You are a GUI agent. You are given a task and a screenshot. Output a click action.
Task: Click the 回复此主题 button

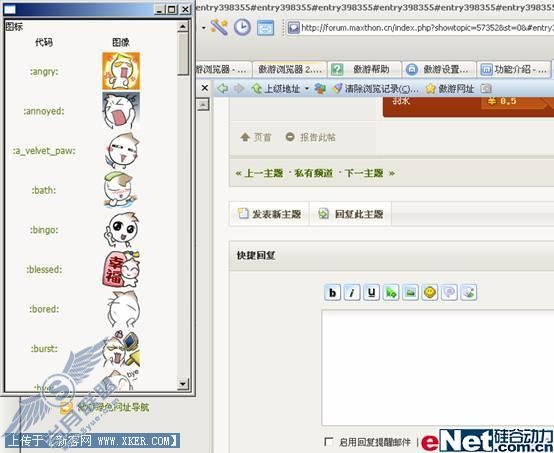[x=351, y=214]
